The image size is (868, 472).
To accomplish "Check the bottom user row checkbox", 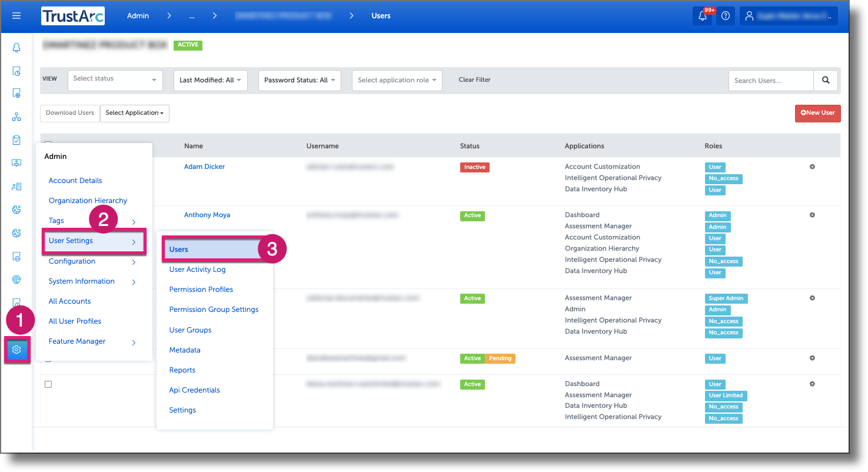I will [48, 384].
